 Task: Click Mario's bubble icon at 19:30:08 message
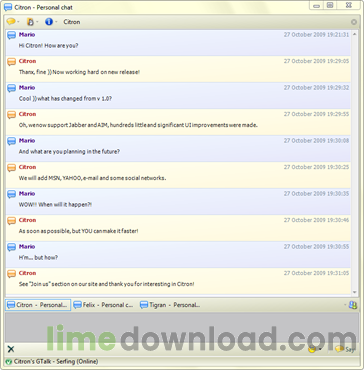coord(12,141)
